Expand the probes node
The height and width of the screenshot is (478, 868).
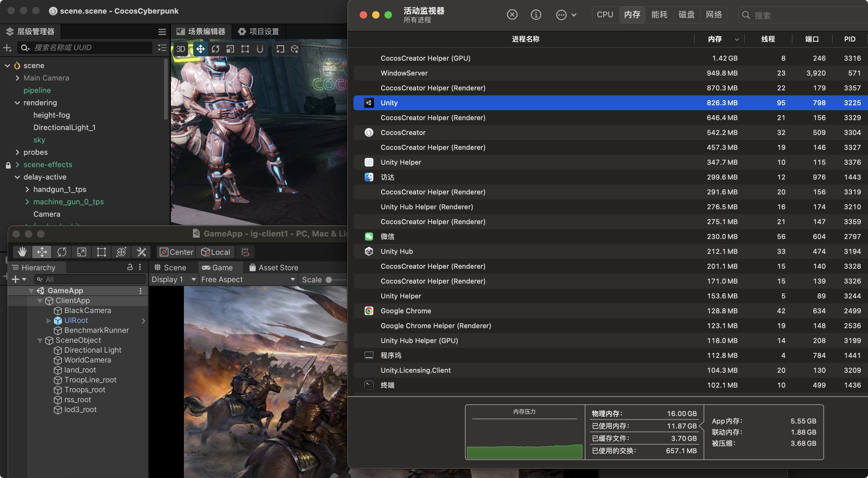(18, 152)
